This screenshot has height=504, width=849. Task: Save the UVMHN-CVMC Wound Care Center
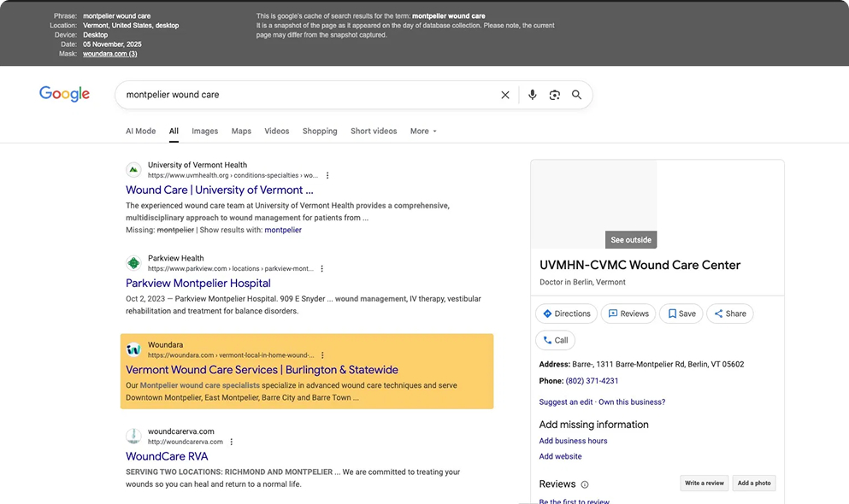[x=681, y=314]
